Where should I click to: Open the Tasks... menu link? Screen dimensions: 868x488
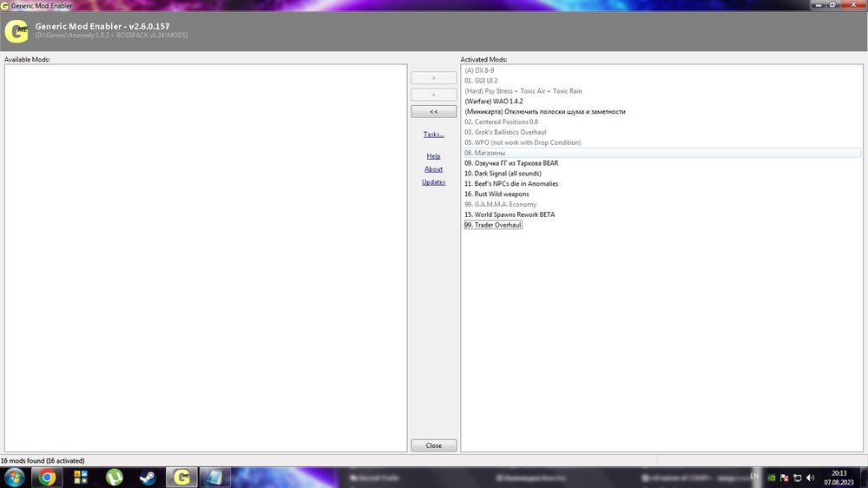tap(433, 135)
